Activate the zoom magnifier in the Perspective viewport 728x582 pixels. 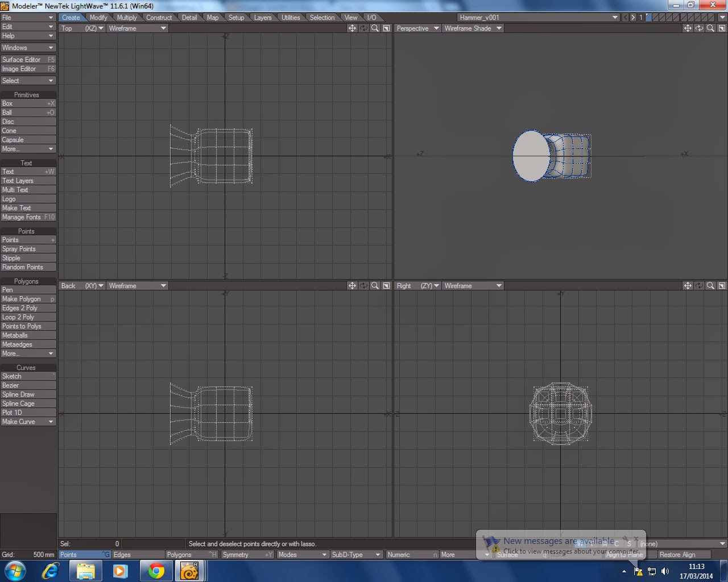tap(710, 28)
